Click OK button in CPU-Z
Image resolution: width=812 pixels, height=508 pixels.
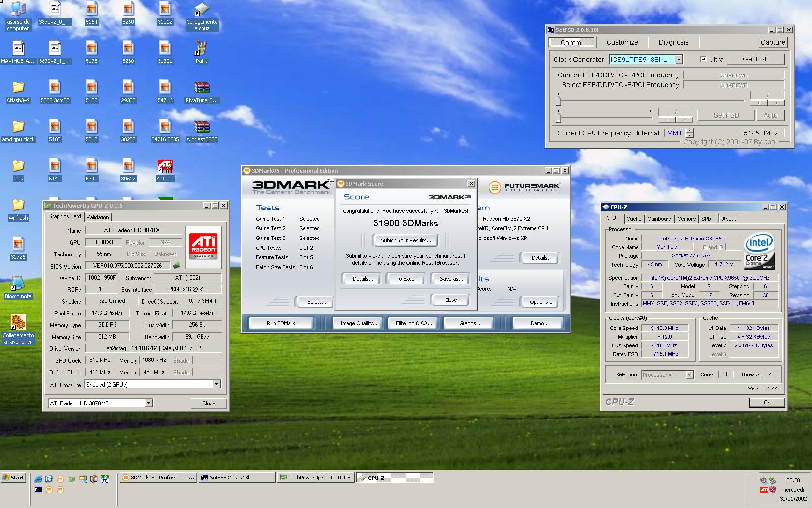(767, 403)
